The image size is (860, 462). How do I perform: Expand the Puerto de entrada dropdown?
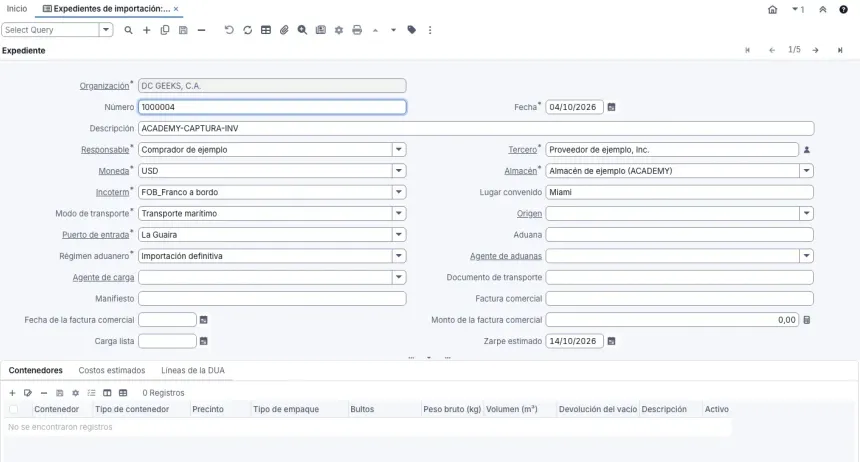click(399, 235)
